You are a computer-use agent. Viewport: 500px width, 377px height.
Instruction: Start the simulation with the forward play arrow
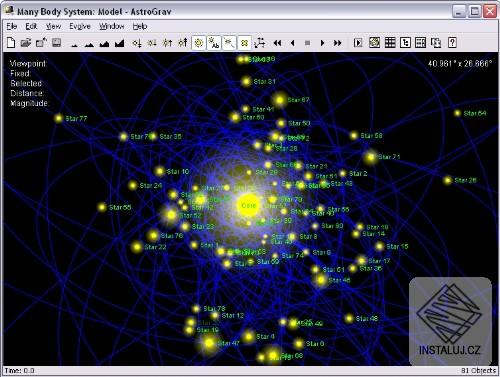tap(322, 43)
